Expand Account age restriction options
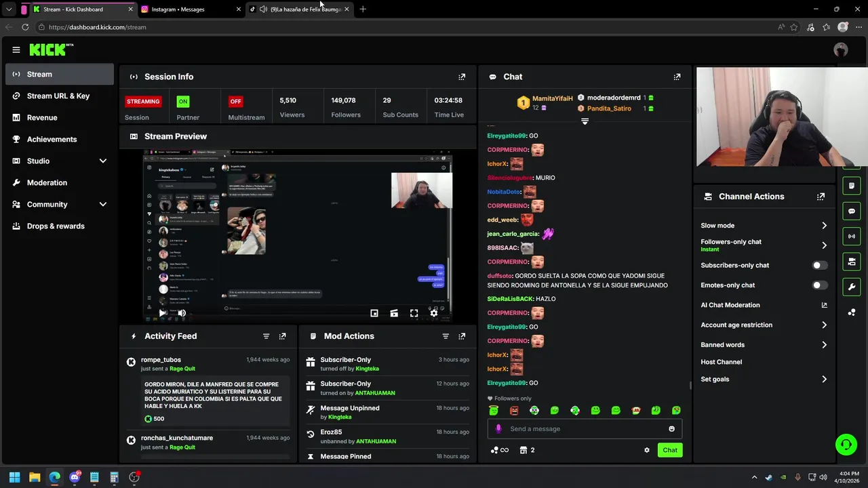This screenshot has width=868, height=488. pyautogui.click(x=824, y=325)
